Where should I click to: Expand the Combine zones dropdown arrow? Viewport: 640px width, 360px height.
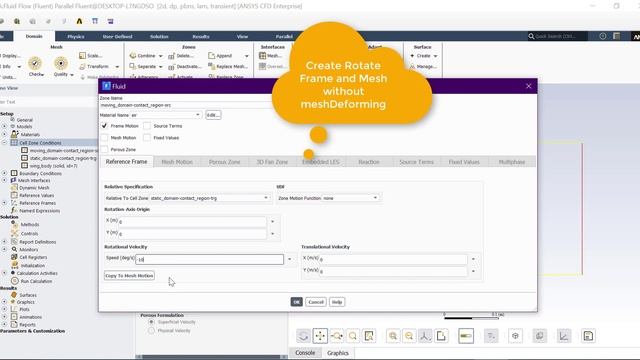(x=160, y=56)
